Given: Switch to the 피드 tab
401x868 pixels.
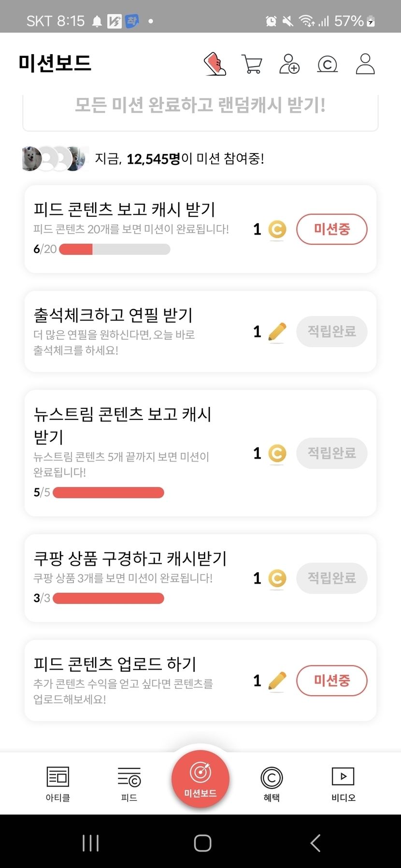Looking at the screenshot, I should click(x=129, y=784).
